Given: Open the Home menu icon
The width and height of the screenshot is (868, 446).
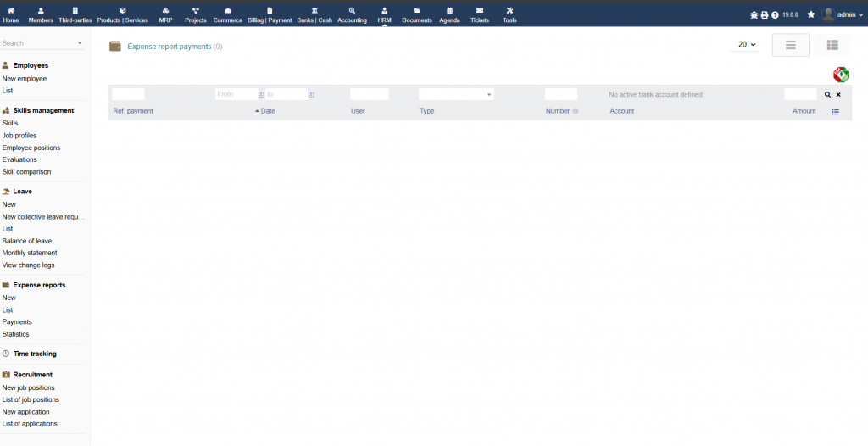Looking at the screenshot, I should click(x=10, y=10).
